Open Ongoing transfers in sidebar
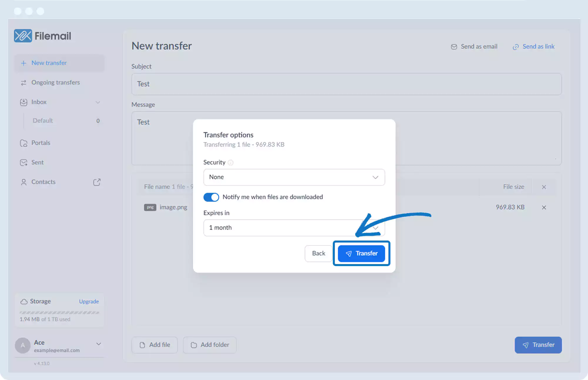The image size is (588, 380). [x=56, y=82]
